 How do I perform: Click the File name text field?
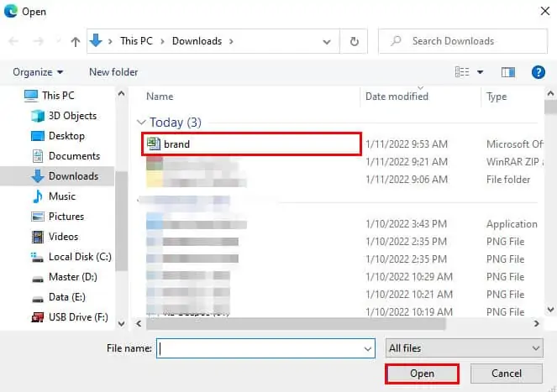(x=259, y=348)
